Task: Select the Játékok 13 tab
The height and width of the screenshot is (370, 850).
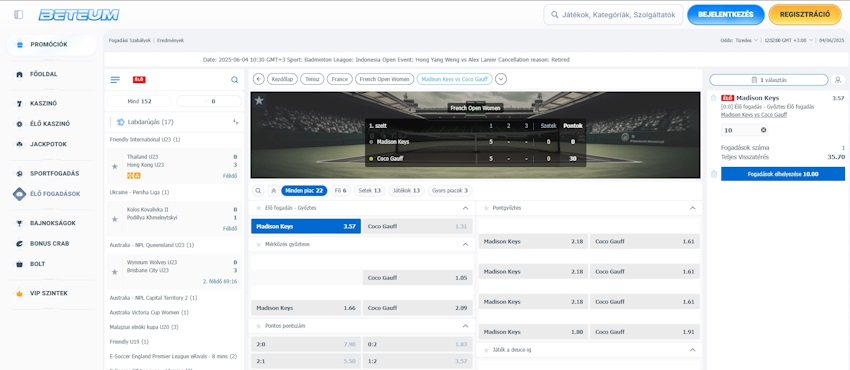Action: 406,191
